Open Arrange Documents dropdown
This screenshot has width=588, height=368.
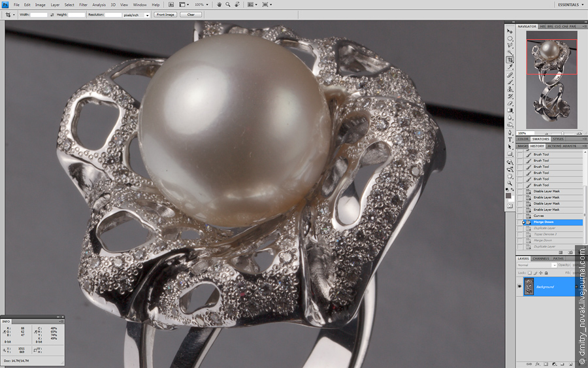[x=252, y=5]
